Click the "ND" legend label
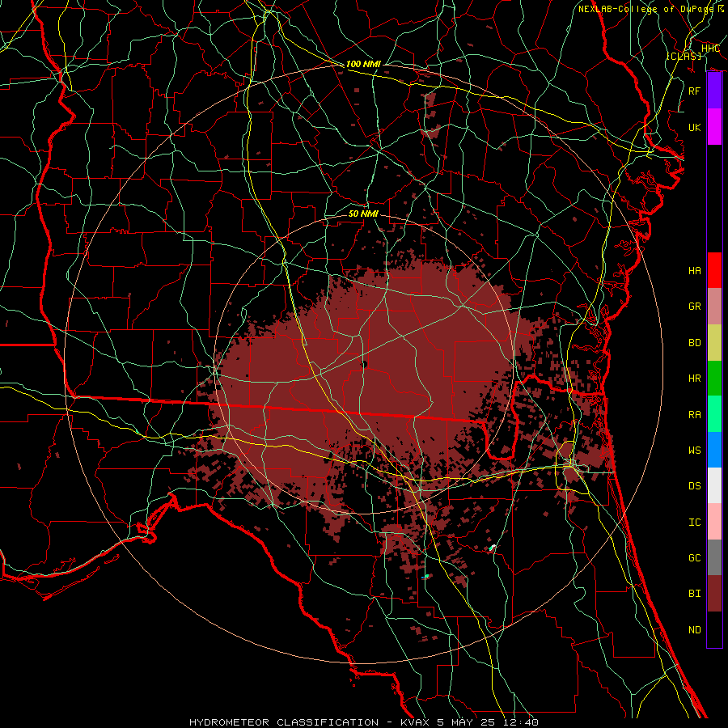The width and height of the screenshot is (728, 728). 695,629
